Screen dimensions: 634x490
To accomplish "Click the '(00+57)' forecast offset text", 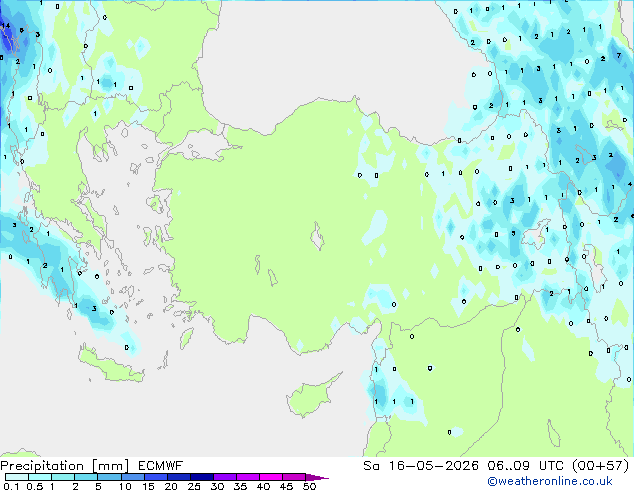I will (600, 466).
